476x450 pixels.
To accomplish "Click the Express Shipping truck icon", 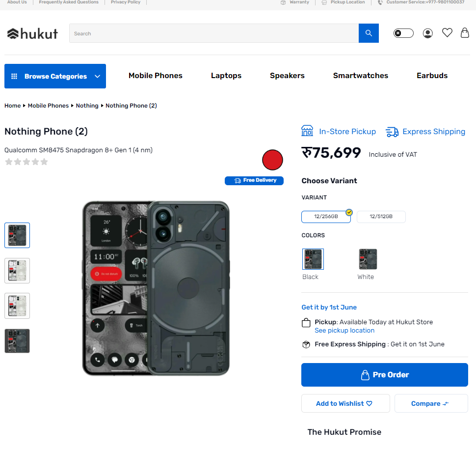I will click(392, 132).
